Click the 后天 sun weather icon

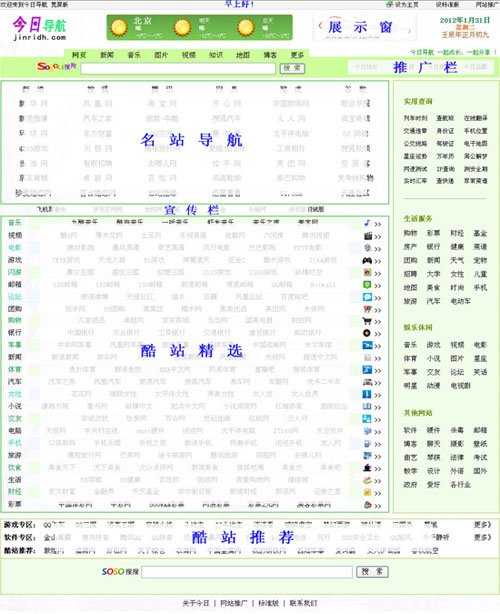coord(246,27)
